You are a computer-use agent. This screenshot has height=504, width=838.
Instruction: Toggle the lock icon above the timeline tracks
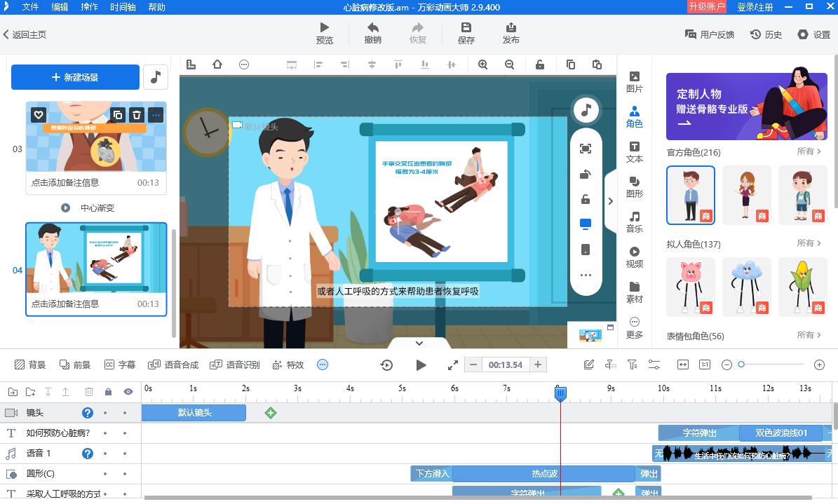point(107,390)
